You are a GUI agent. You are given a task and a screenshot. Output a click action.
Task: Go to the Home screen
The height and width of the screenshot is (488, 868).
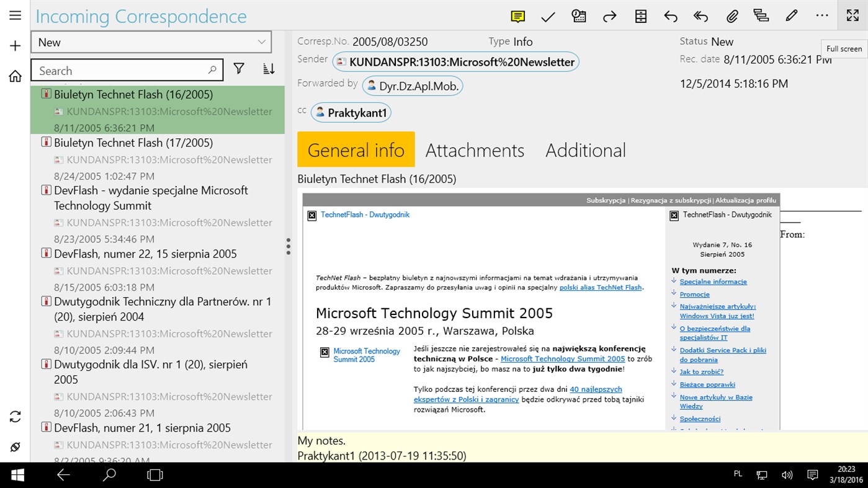15,76
